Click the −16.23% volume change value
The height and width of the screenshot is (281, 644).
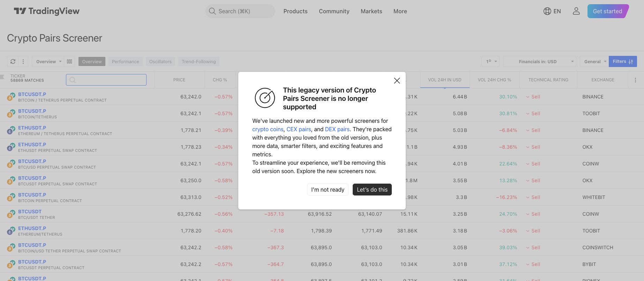[x=507, y=197]
